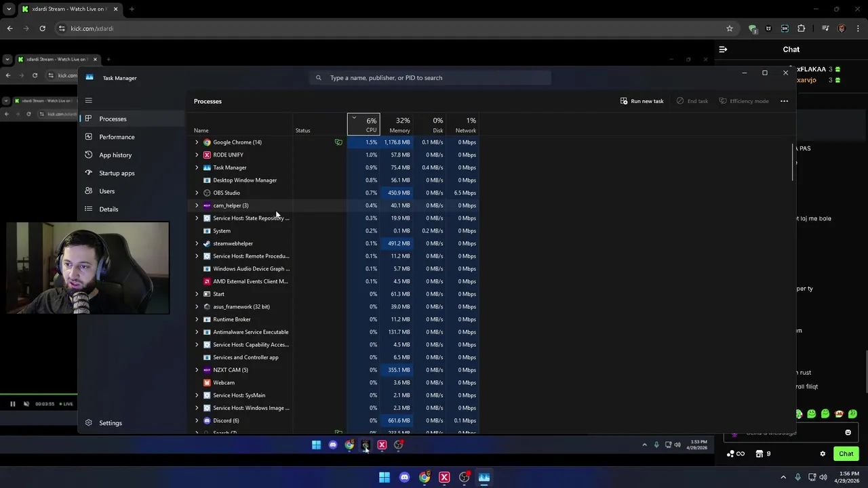The width and height of the screenshot is (868, 488).
Task: Sort processes by Memory column header
Action: point(397,125)
